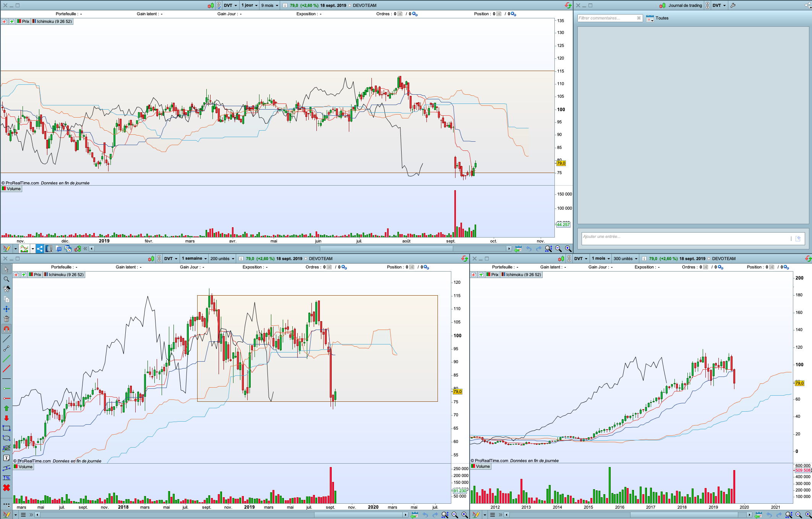Choose the text box T tool
This screenshot has height=519, width=812.
[x=6, y=458]
